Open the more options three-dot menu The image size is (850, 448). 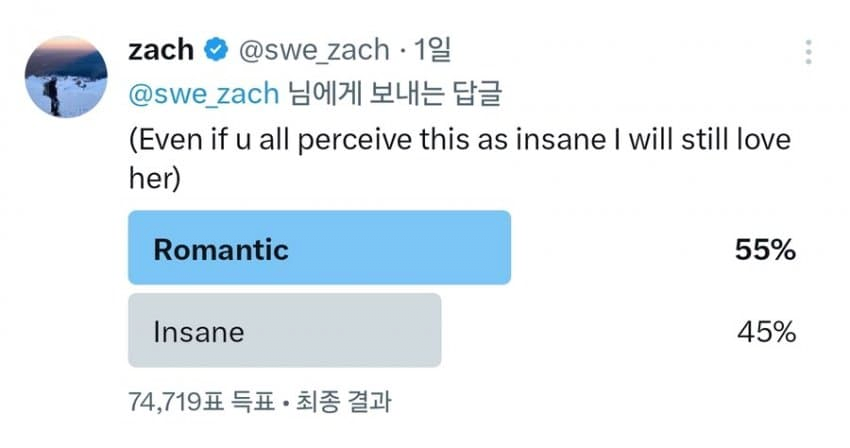coord(809,52)
